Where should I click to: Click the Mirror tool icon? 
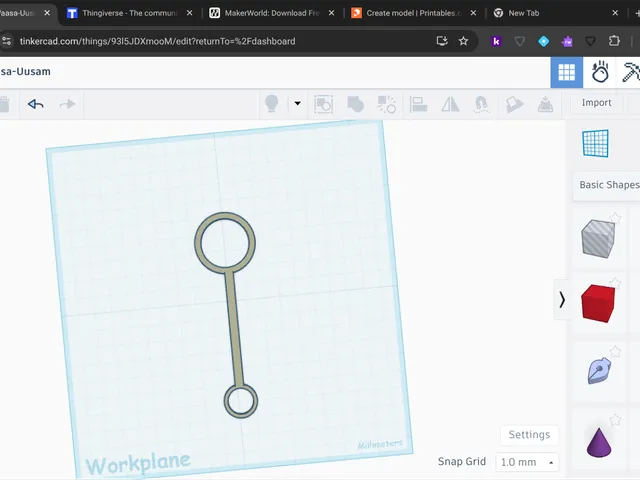[450, 104]
